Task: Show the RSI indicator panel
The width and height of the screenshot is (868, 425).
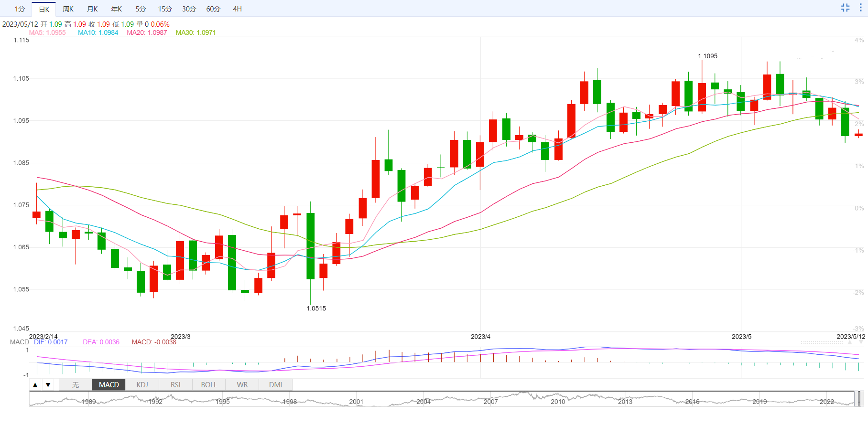Action: coord(175,385)
